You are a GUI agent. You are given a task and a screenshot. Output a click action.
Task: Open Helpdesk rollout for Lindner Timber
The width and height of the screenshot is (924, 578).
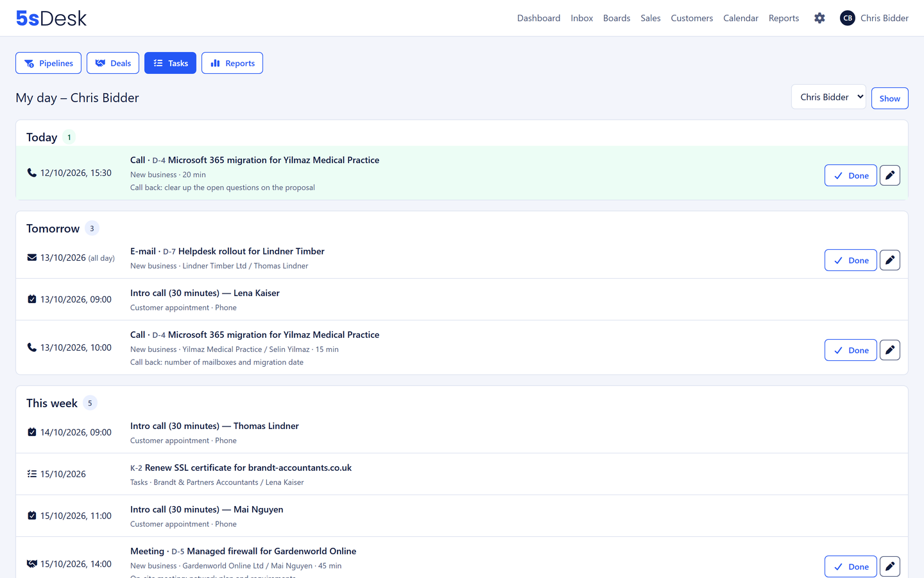(251, 251)
